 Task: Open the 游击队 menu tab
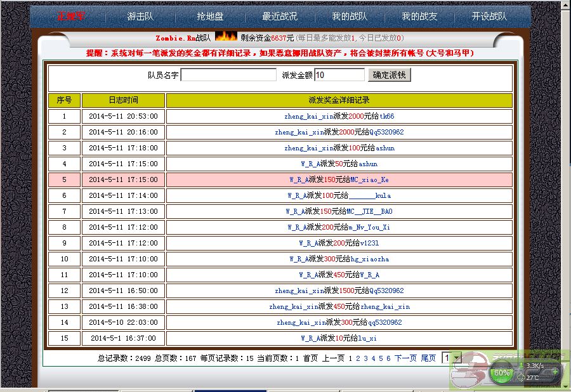[x=140, y=16]
